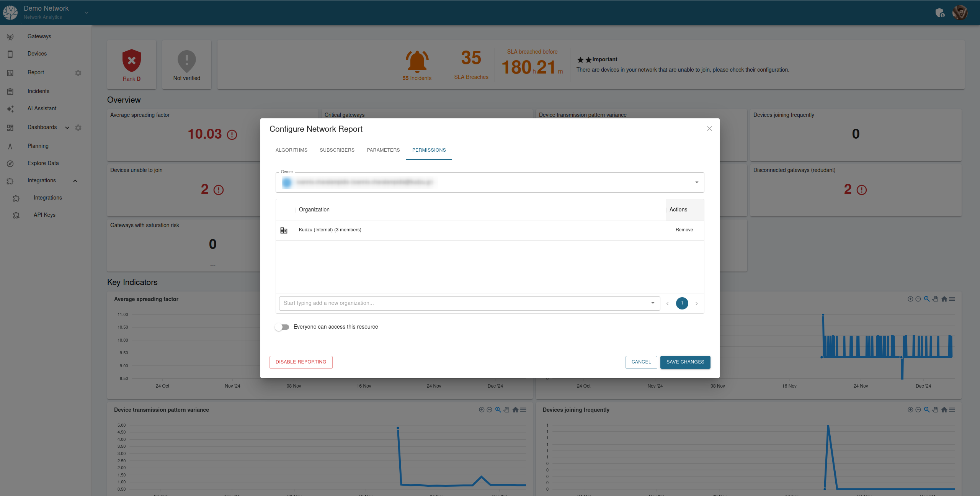Remove the Kudzu (Internal) organization
980x496 pixels.
pyautogui.click(x=684, y=230)
